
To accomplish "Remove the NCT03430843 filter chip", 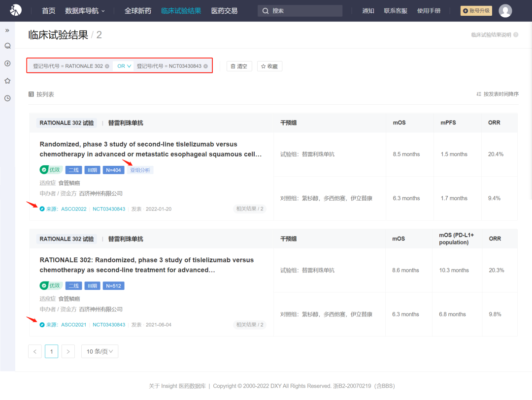I will (x=205, y=66).
